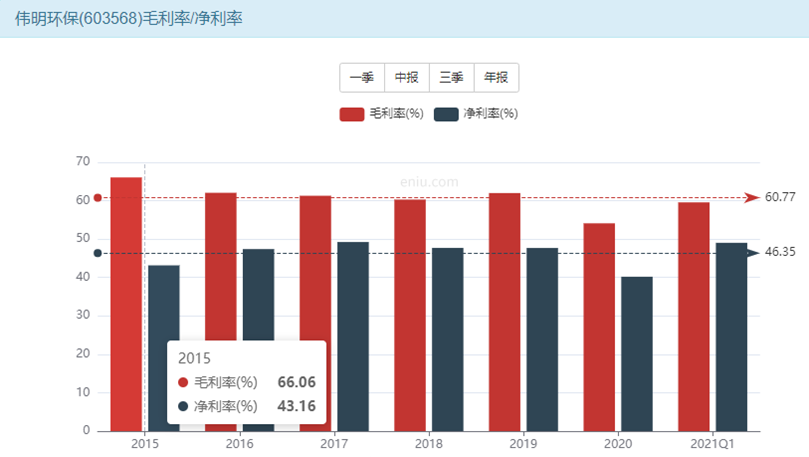Click the 43.16 value in the tooltip
This screenshot has height=457, width=809.
coord(297,406)
